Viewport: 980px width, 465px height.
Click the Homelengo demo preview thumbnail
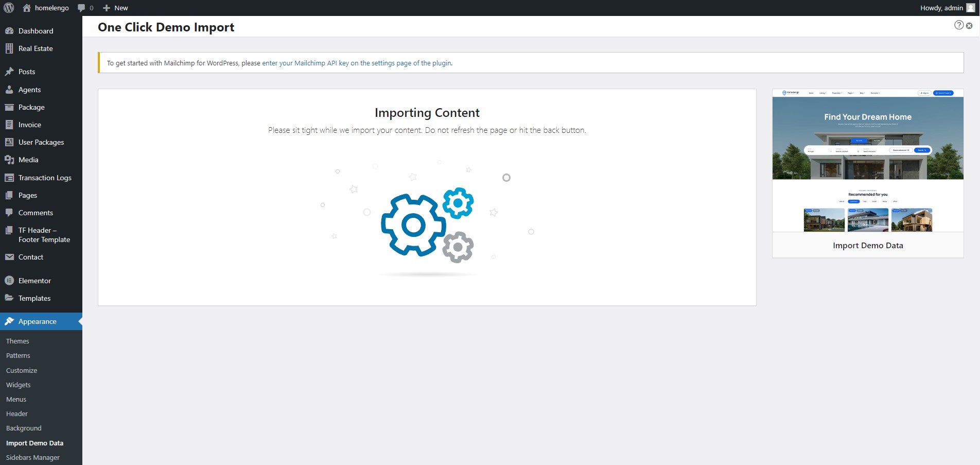[x=868, y=160]
